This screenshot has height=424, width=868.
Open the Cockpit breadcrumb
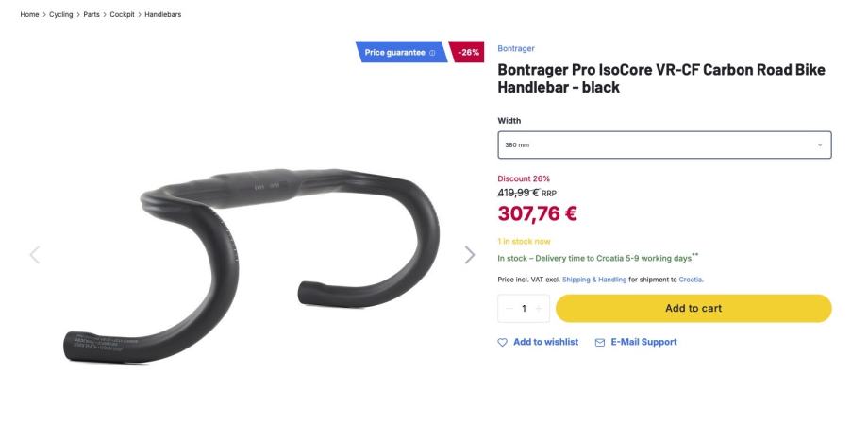coord(122,14)
